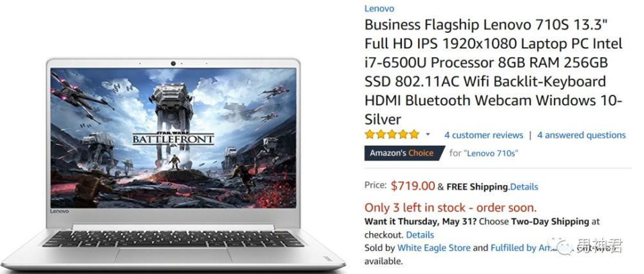Open the 4 customer reviews link

484,135
